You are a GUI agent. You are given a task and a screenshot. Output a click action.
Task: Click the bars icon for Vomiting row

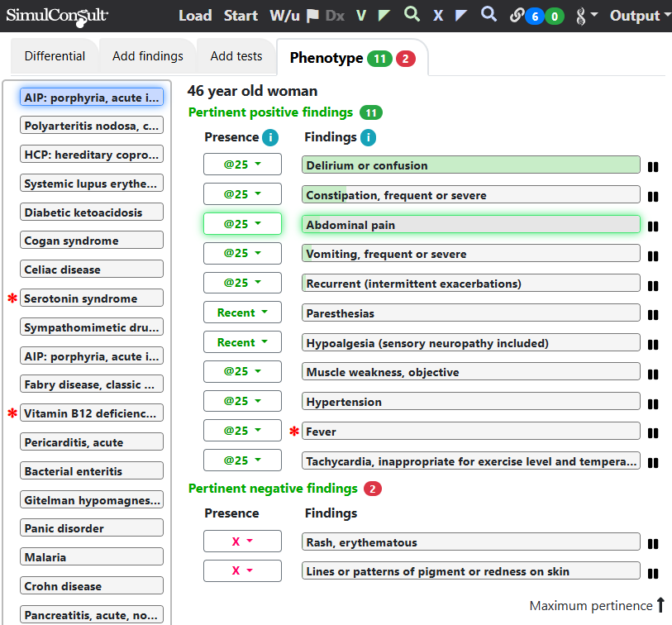click(653, 256)
